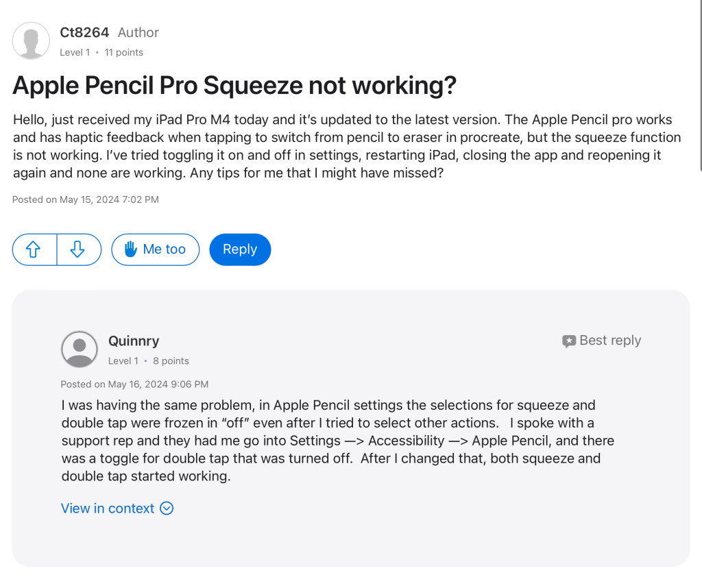This screenshot has height=588, width=702.
Task: Open Quinnry profile avatar
Action: click(80, 349)
